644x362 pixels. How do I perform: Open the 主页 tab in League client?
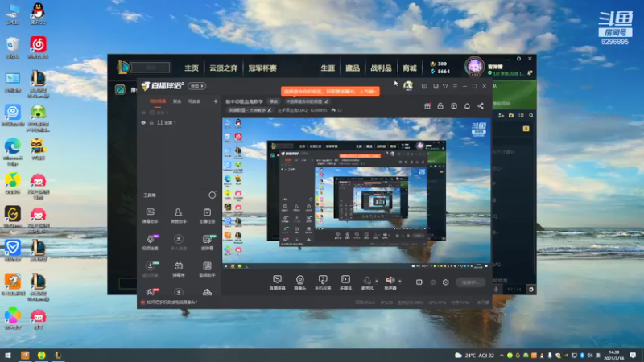192,68
